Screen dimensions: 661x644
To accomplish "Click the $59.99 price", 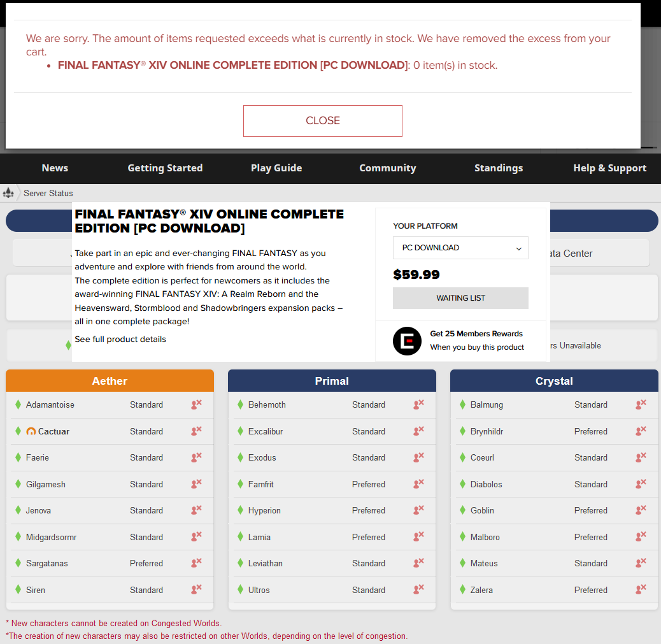I will click(416, 275).
